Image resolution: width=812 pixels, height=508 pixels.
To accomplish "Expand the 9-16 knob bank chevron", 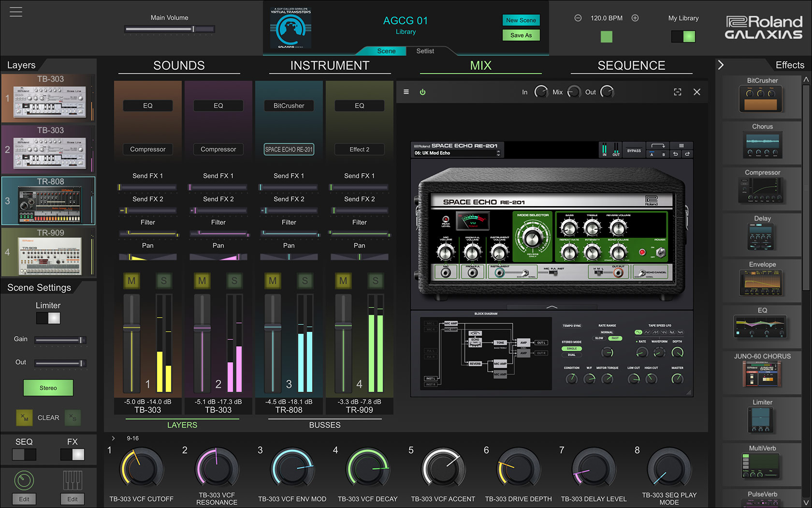I will [113, 438].
